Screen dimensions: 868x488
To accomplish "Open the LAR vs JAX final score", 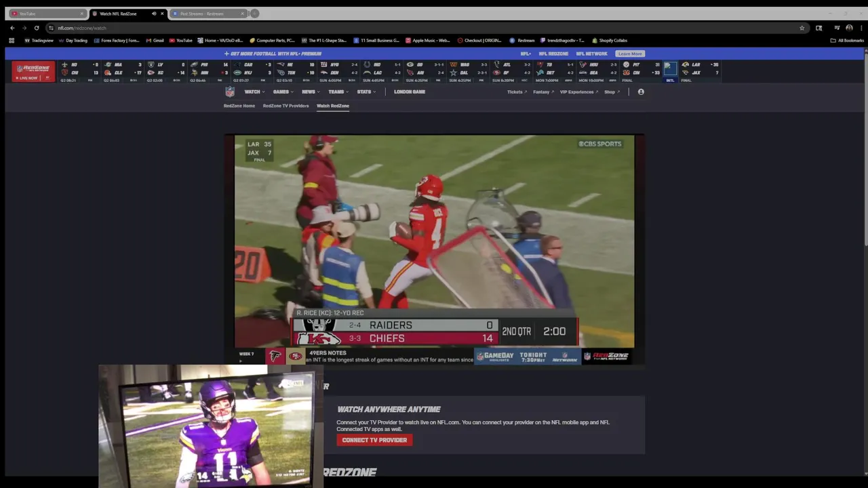I will [700, 71].
